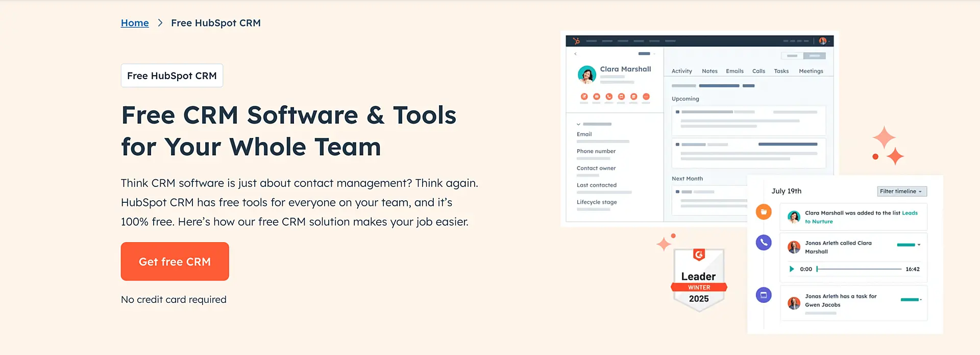980x355 pixels.
Task: Switch to the Meetings tab
Action: (x=811, y=71)
